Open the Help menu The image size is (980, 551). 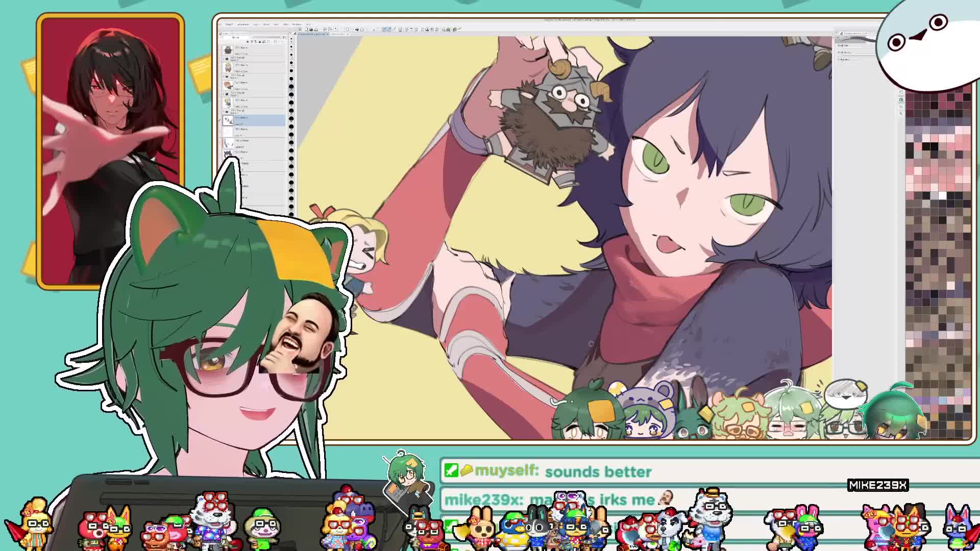(x=308, y=24)
